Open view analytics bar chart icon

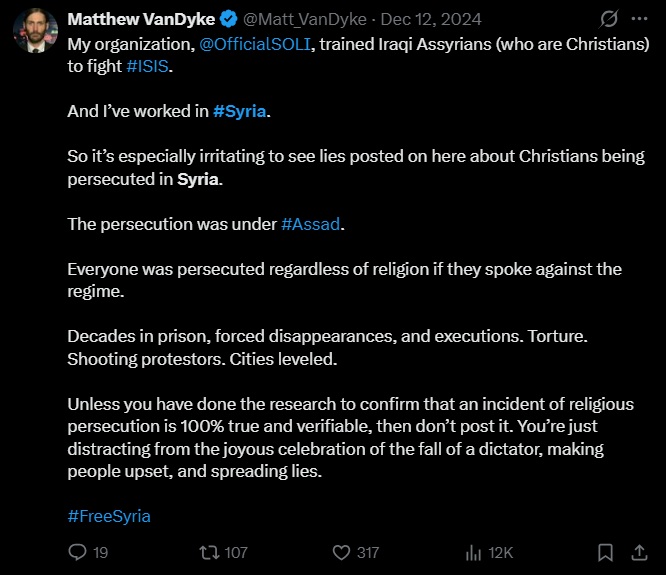click(473, 552)
